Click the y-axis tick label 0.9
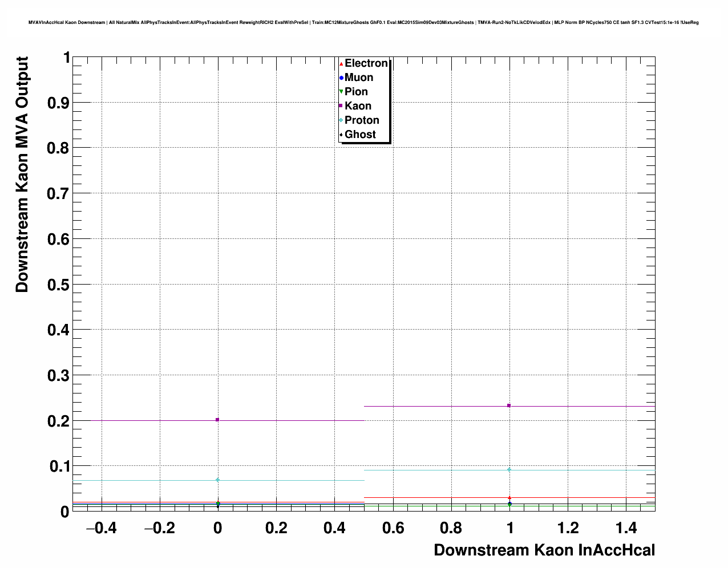This screenshot has height=568, width=728. [x=59, y=103]
